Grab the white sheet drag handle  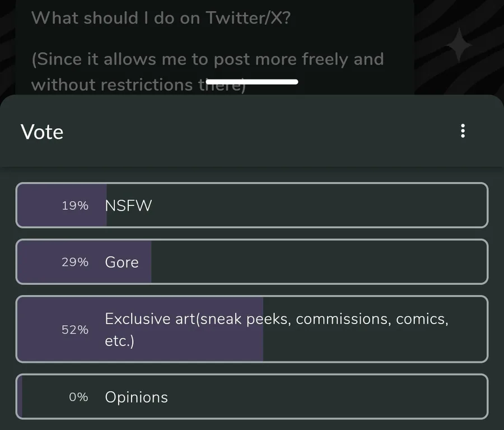(252, 82)
